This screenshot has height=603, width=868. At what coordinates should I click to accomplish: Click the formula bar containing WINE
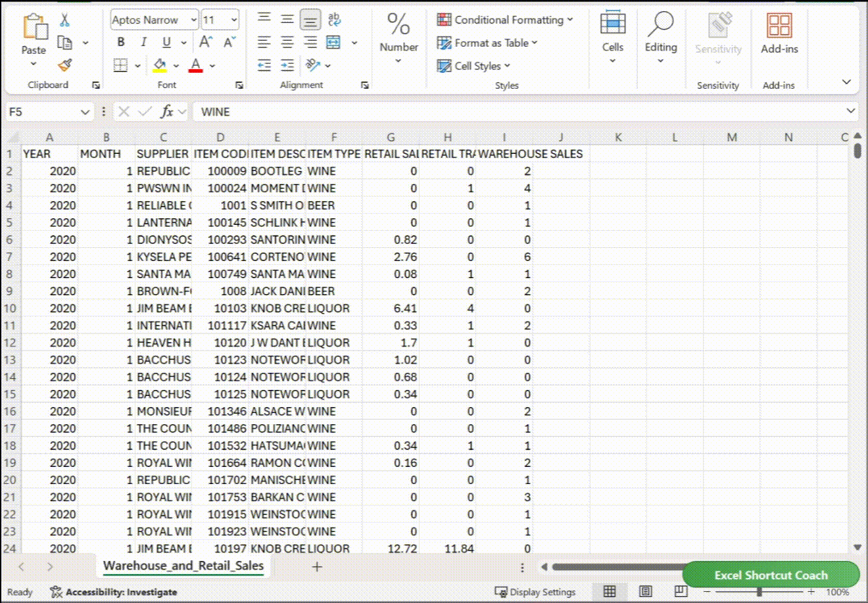pos(519,112)
